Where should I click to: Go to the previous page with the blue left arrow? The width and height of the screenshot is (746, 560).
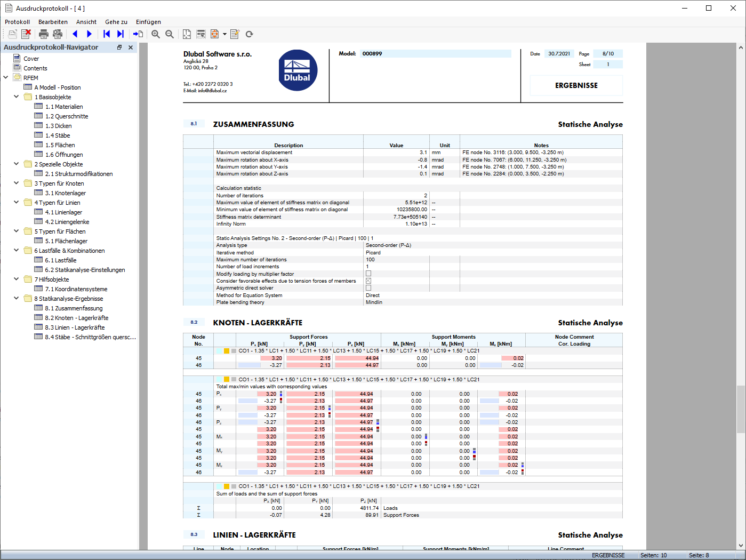point(75,34)
